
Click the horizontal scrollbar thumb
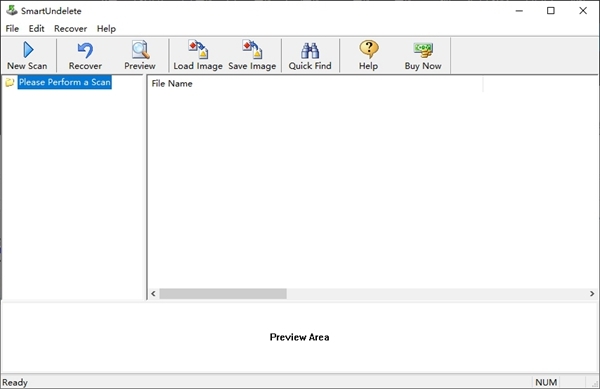[x=223, y=294]
